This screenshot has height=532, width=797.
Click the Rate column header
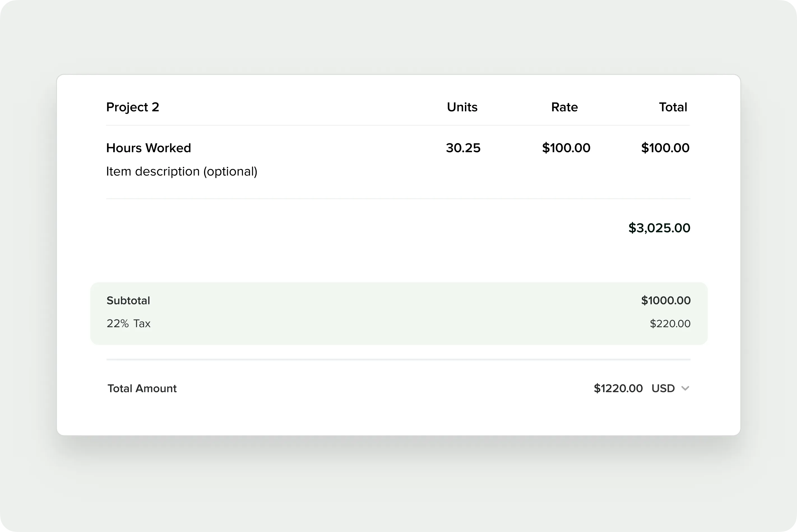pos(565,107)
